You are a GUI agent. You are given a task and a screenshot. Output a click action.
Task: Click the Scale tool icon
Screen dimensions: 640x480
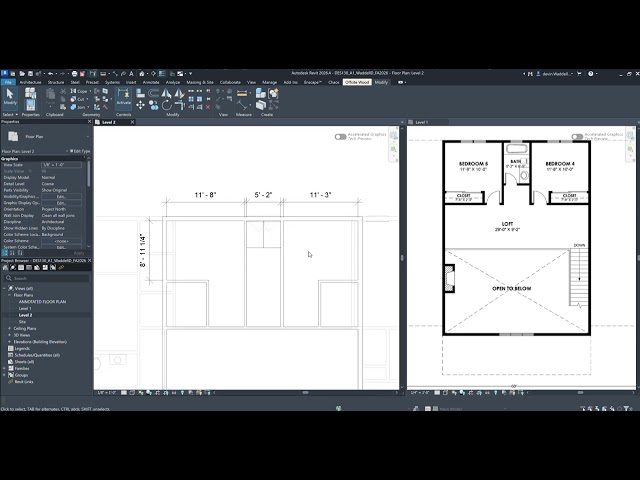point(200,99)
